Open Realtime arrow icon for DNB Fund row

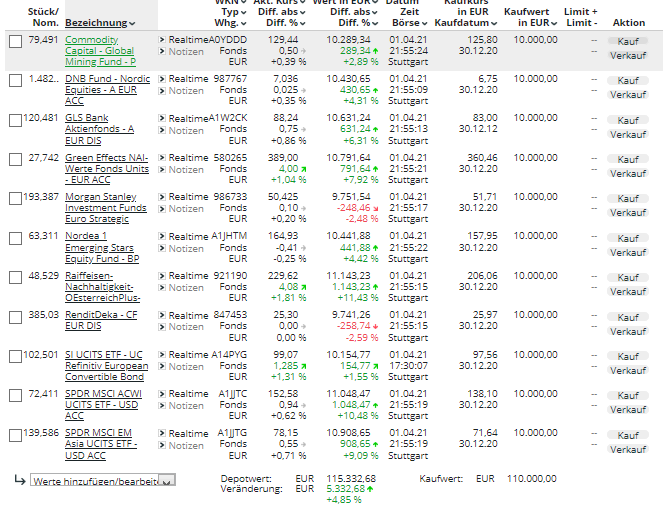pos(162,79)
